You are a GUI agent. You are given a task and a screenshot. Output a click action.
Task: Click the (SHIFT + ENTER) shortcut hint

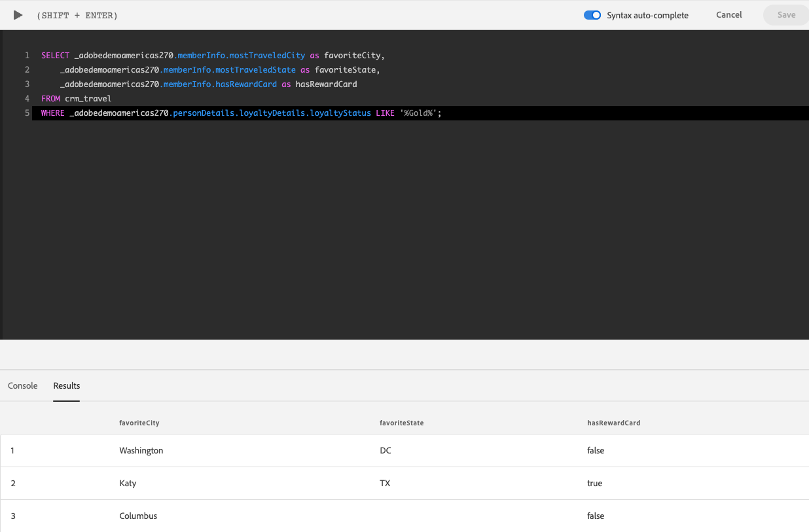pyautogui.click(x=77, y=15)
